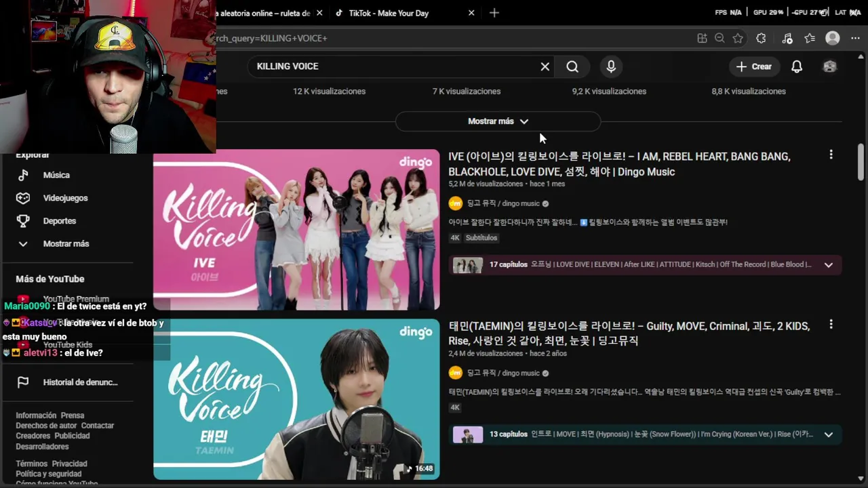The height and width of the screenshot is (488, 868).
Task: Expand the 13 capítulos chapter list
Action: pos(828,434)
